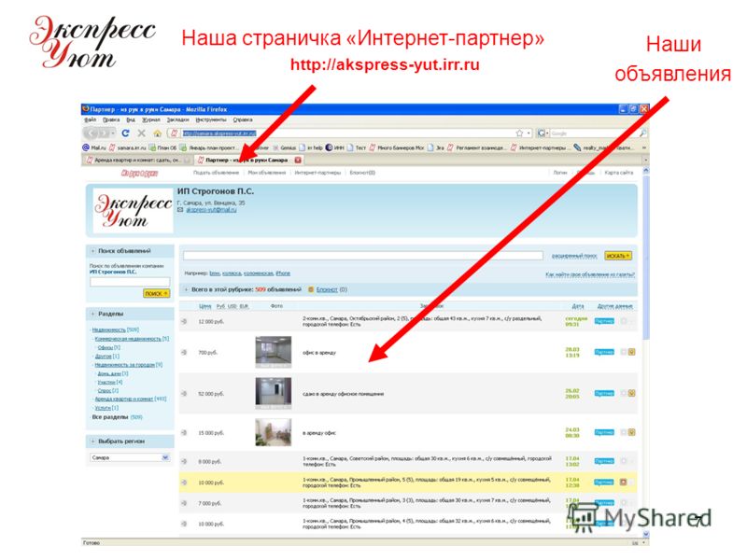Open the Инструменты menu
747x560 pixels.
(211, 120)
